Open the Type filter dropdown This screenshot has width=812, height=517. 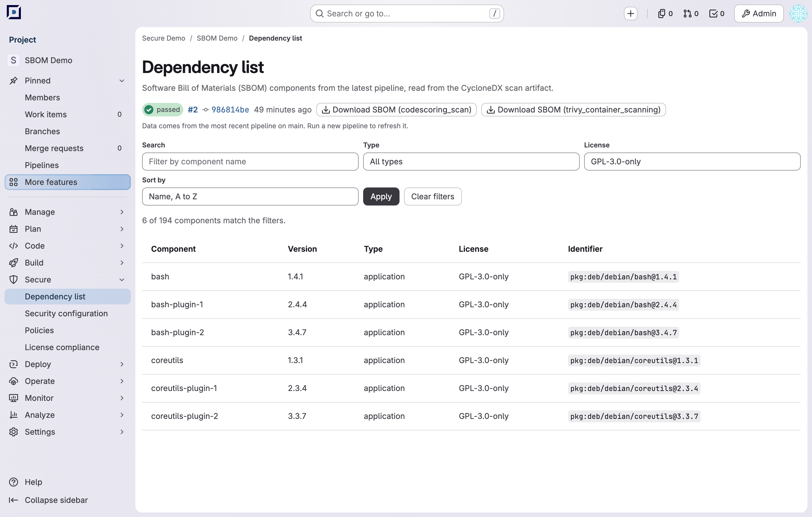pos(471,162)
